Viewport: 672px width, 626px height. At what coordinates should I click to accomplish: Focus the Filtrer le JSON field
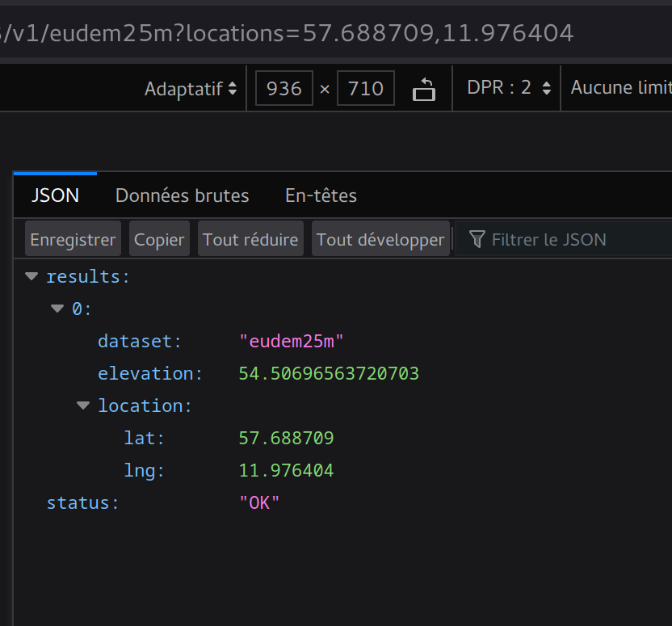[x=564, y=238]
